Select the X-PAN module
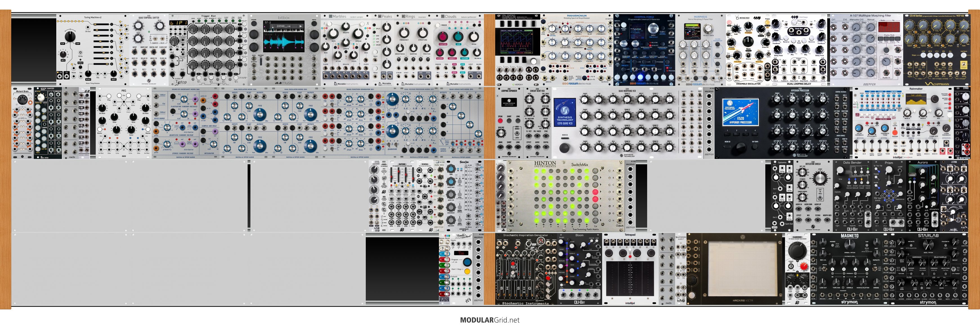980x326 pixels. (954, 196)
